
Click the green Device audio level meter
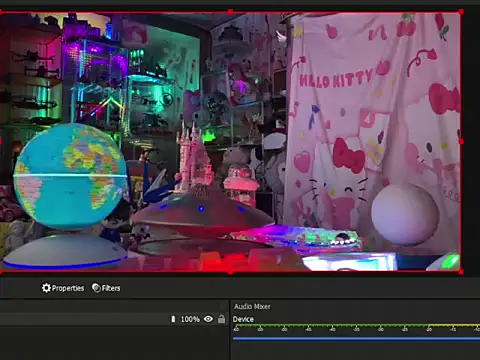(356, 325)
